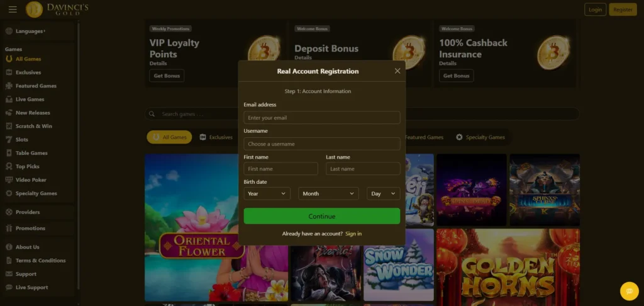Viewport: 644px width, 306px height.
Task: Click the Specialty Games gear icon in sidebar
Action: tap(9, 193)
